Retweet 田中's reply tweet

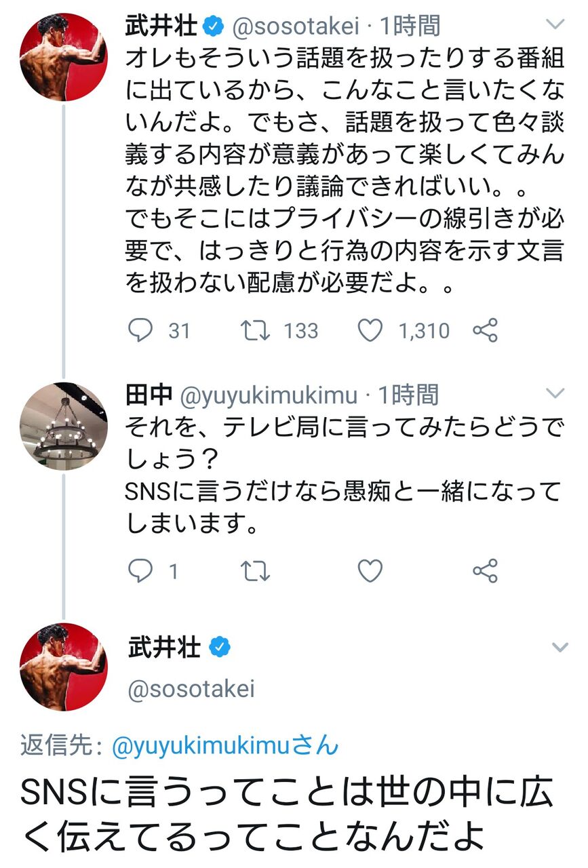256,572
